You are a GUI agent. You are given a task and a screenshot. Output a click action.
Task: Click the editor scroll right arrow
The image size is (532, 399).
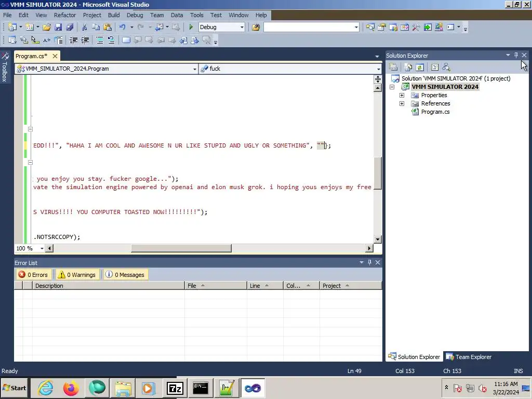pyautogui.click(x=369, y=248)
